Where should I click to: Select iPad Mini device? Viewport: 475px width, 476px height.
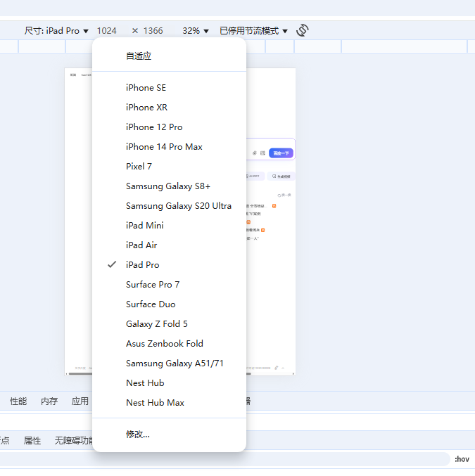[x=170, y=226]
